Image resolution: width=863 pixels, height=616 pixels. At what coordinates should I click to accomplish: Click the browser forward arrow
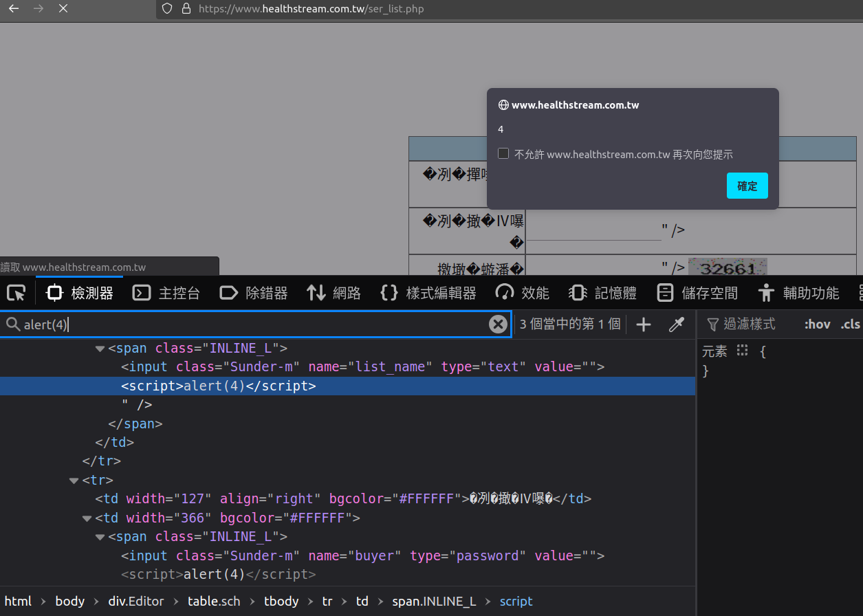(x=39, y=9)
